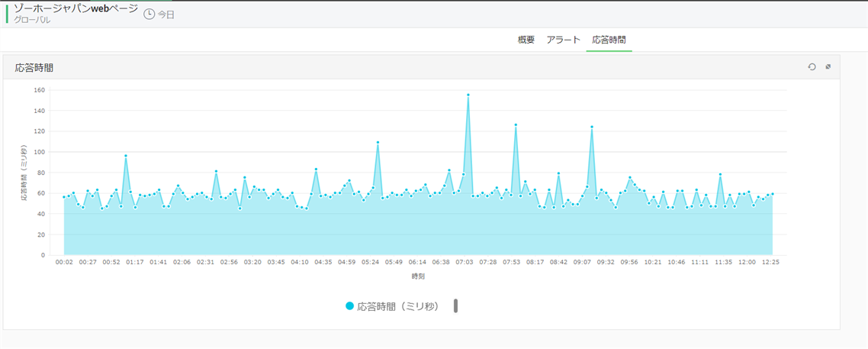Image resolution: width=868 pixels, height=349 pixels.
Task: Click the x-axis label 12:25
Action: (x=770, y=262)
